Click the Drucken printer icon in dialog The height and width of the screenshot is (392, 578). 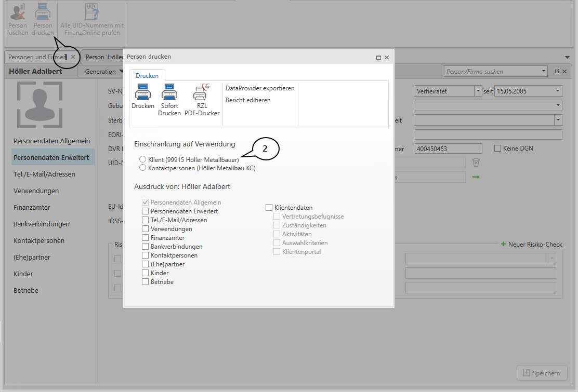coord(142,92)
